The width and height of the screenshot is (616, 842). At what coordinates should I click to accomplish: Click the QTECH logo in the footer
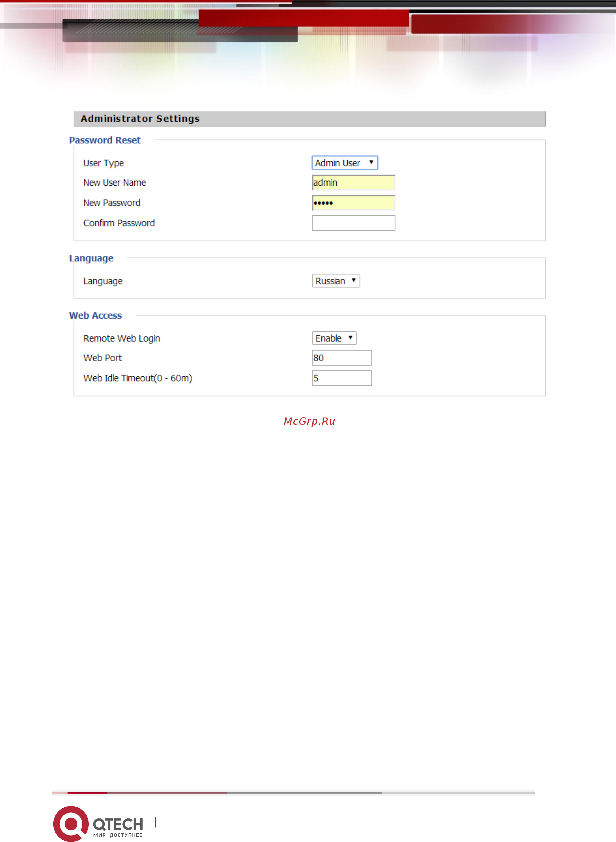click(x=98, y=823)
